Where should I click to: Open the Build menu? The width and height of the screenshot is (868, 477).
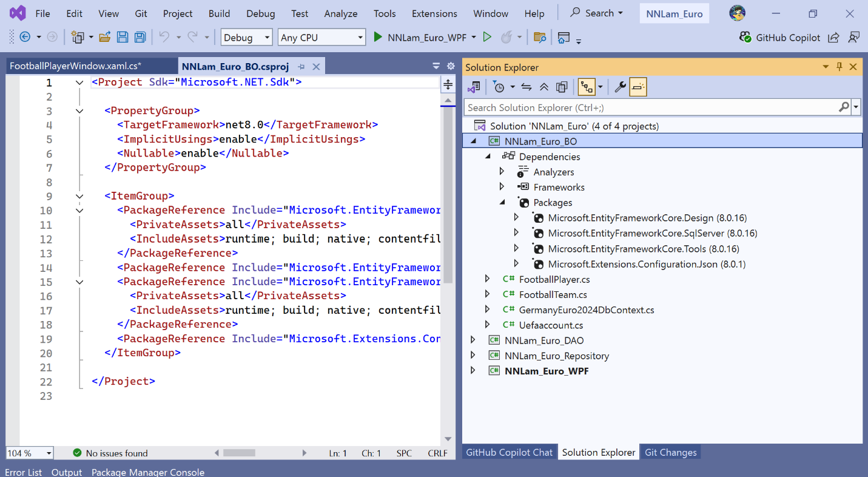[x=219, y=13]
